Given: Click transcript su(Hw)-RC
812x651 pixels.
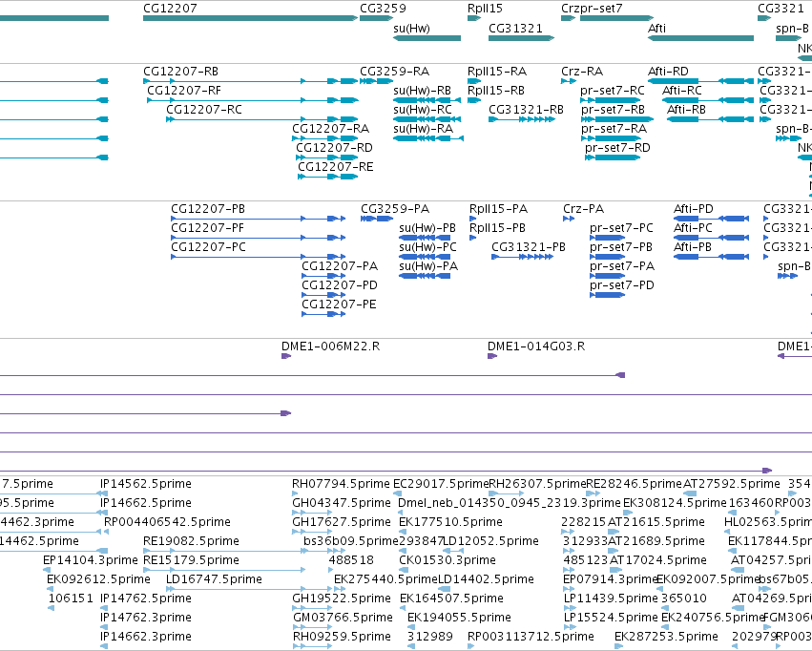Looking at the screenshot, I should [427, 119].
